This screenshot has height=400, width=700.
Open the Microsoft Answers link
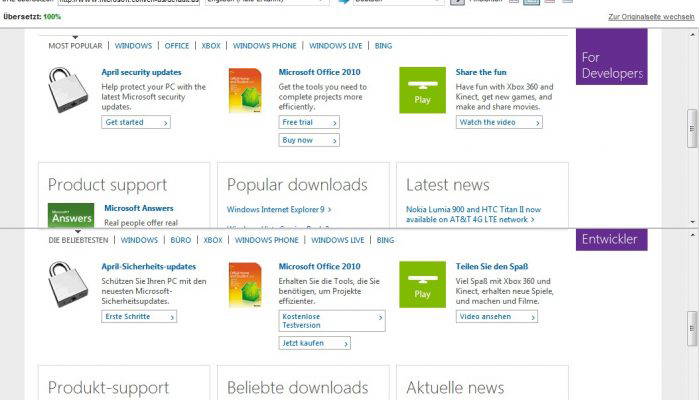click(x=139, y=208)
